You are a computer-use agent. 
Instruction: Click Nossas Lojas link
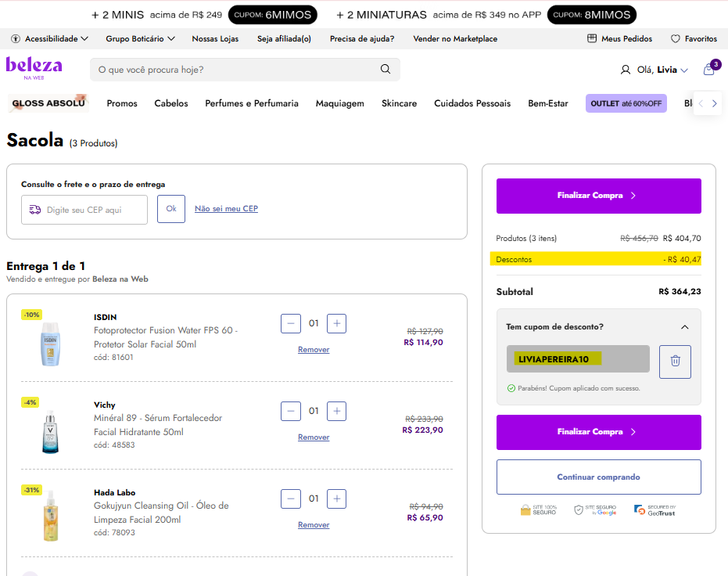coord(216,39)
